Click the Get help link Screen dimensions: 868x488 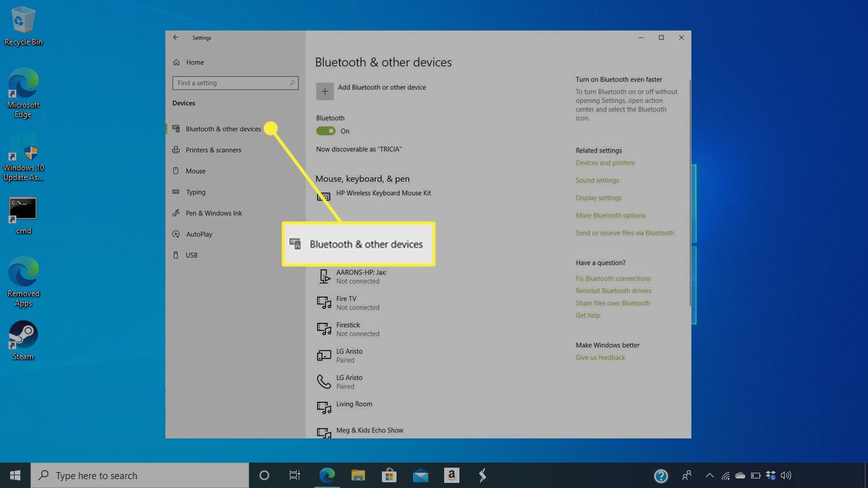point(588,315)
